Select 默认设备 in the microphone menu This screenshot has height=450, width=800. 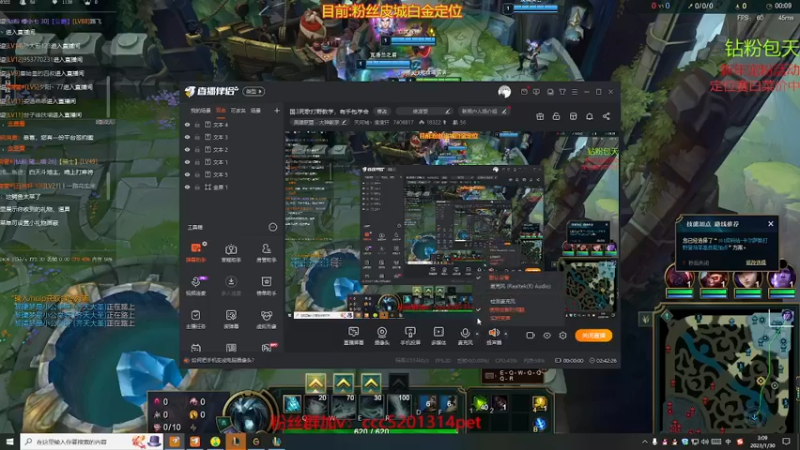click(499, 278)
